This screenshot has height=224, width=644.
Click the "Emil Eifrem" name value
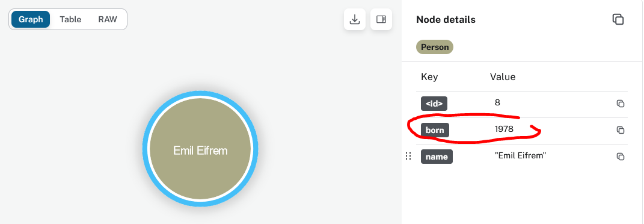[x=520, y=156]
